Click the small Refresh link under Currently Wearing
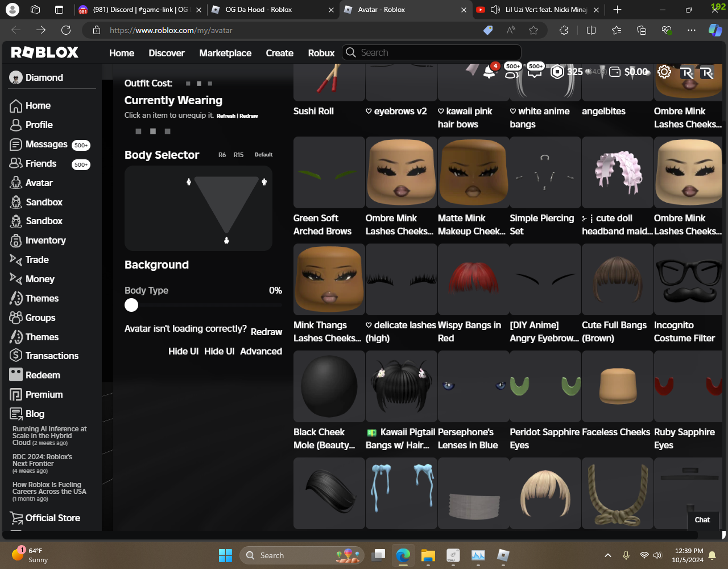728x569 pixels. pyautogui.click(x=226, y=116)
